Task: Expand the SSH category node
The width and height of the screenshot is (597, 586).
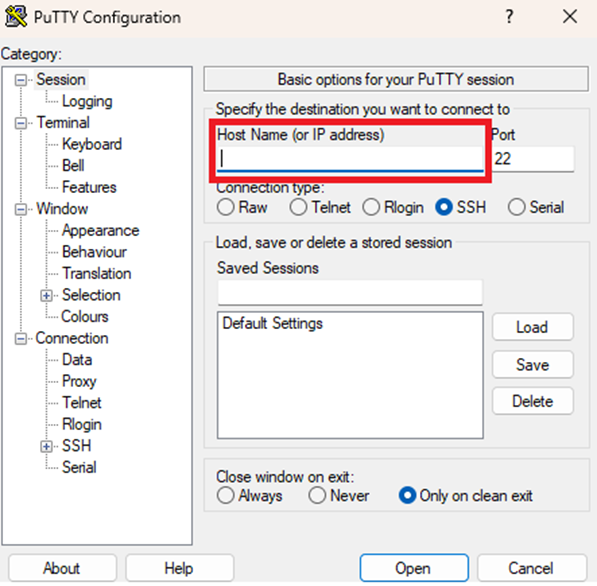Action: (46, 446)
